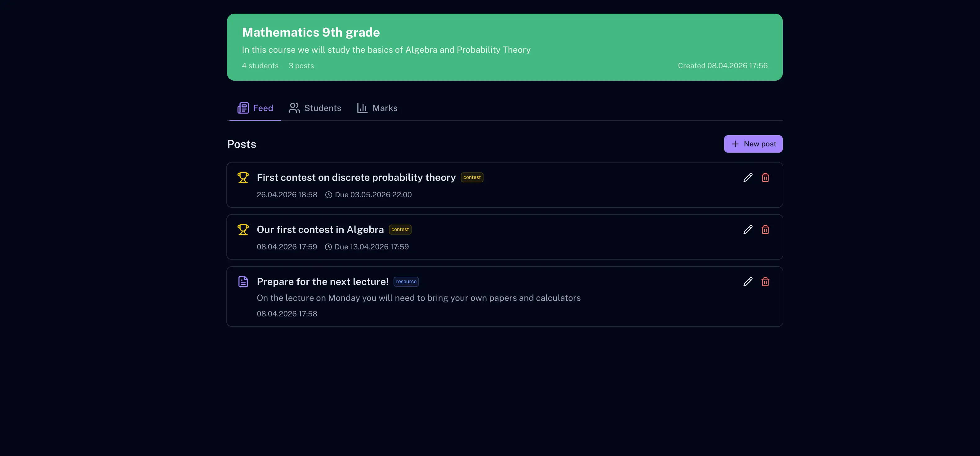Open First contest on discrete probability theory
This screenshot has width=980, height=456.
(356, 177)
